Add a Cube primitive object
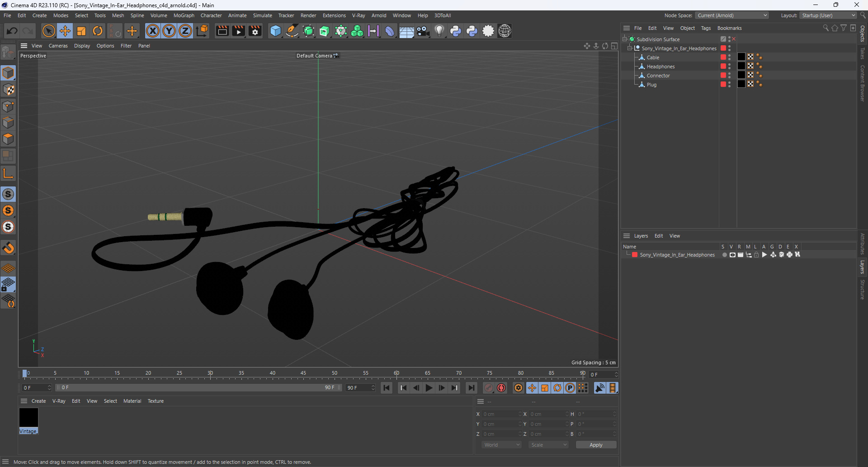Screen dimensions: 868x467 (x=275, y=31)
